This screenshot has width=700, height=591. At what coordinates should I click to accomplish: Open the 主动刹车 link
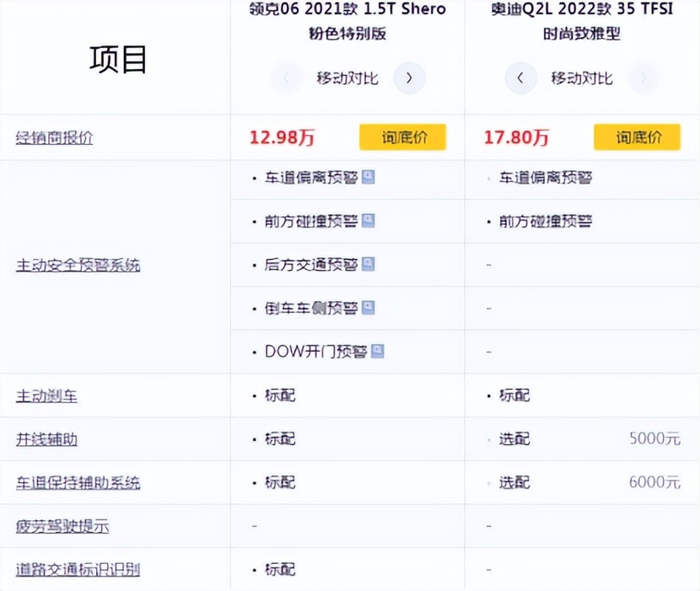click(46, 396)
